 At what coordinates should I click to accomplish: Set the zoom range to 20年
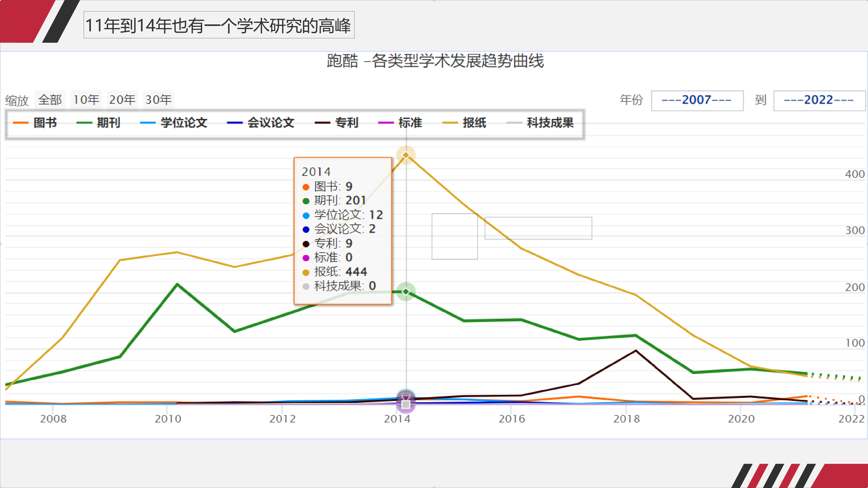point(122,100)
